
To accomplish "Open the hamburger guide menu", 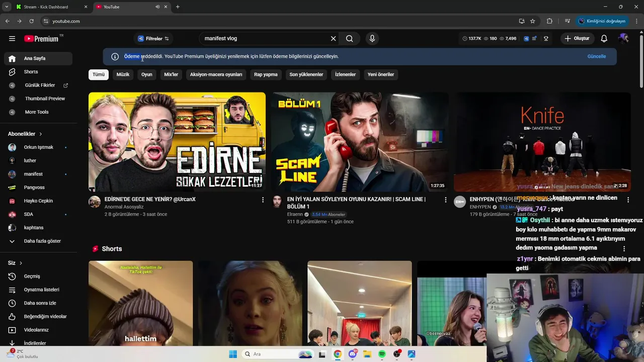I will coord(12,39).
